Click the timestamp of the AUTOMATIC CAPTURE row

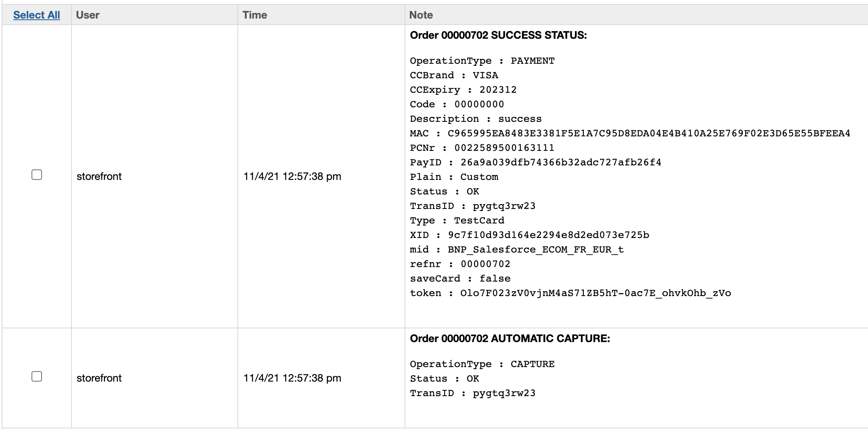[x=292, y=378]
